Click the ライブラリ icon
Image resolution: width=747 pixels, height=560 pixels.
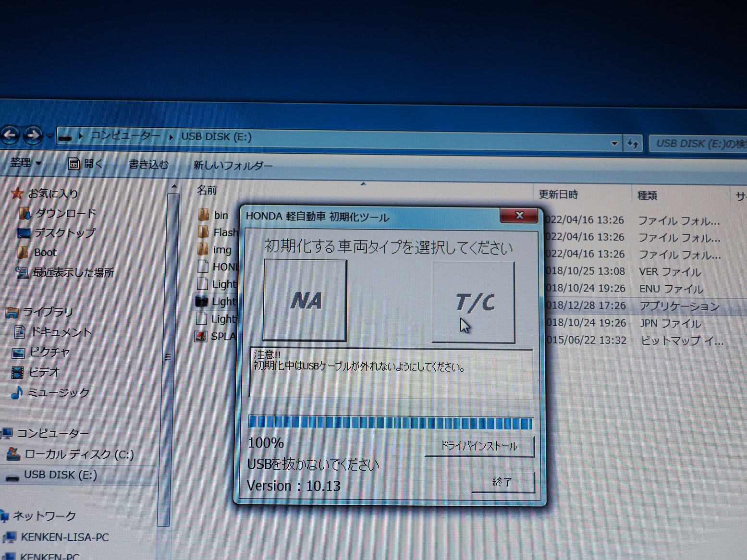point(12,313)
